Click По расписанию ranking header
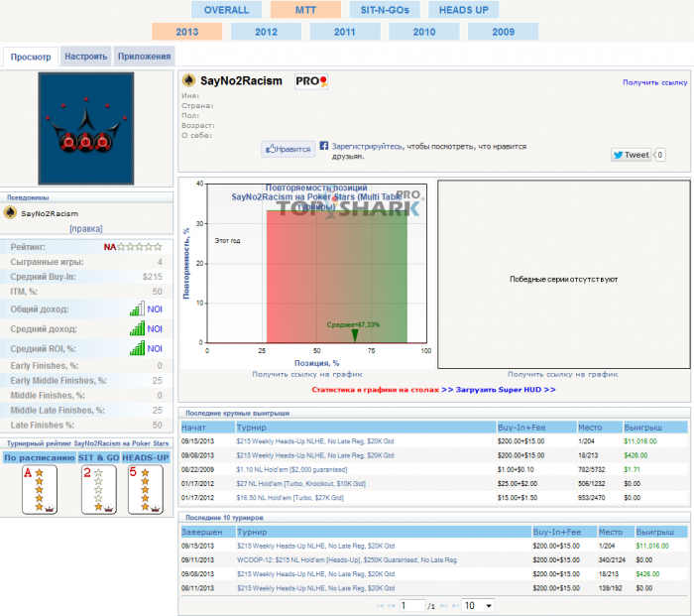Screen dimensions: 694x616 pos(40,457)
